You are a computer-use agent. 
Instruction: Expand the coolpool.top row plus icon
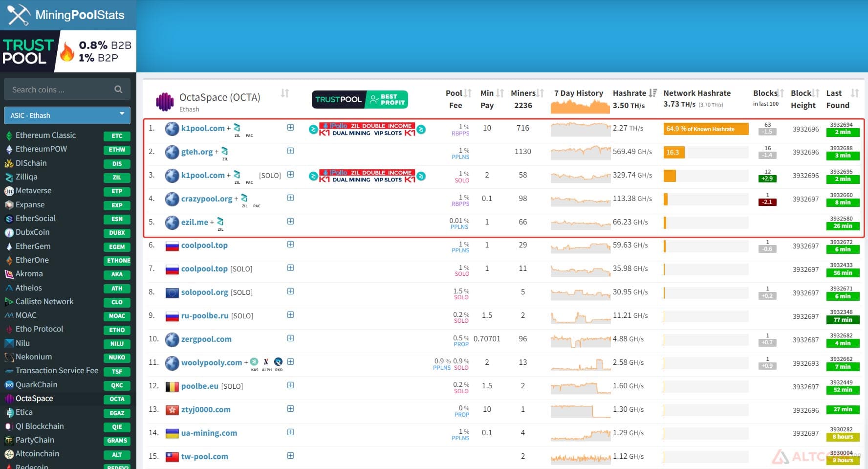(x=290, y=245)
